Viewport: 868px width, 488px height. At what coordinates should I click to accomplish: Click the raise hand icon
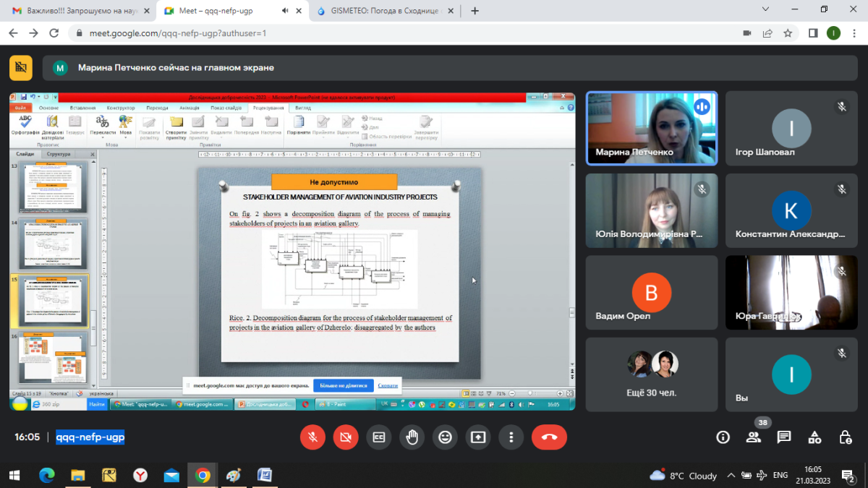coord(412,437)
